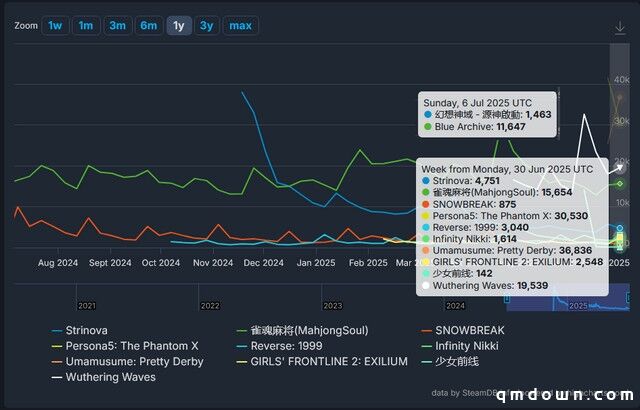Set zoom range to 3m

[118, 26]
